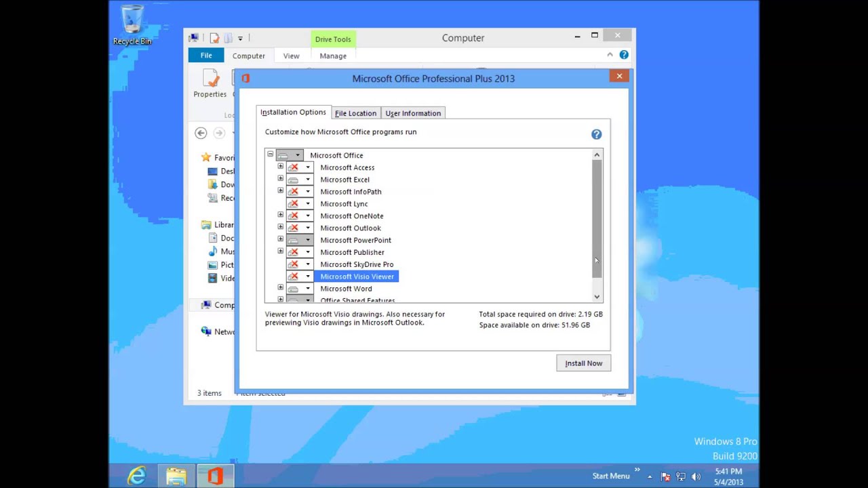The width and height of the screenshot is (868, 488).
Task: Open Computer ribbon tab
Action: 249,56
